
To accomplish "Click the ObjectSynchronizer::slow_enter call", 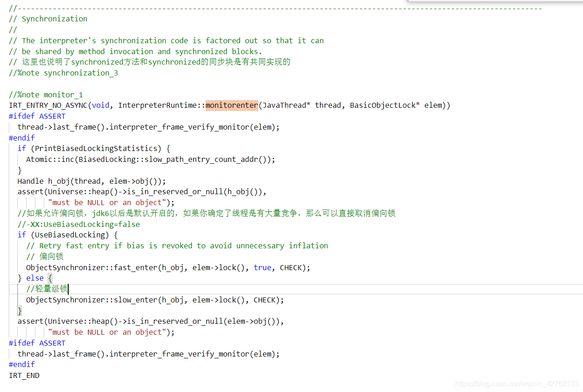I will [x=155, y=300].
